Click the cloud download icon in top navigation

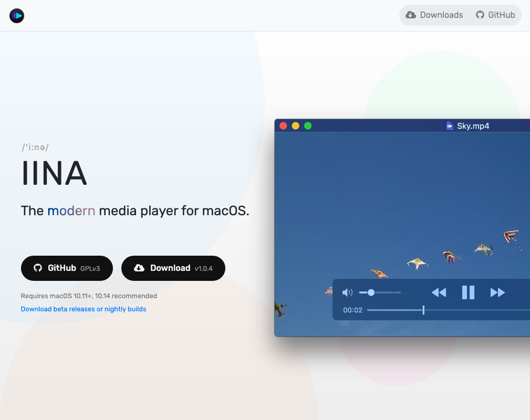(411, 15)
